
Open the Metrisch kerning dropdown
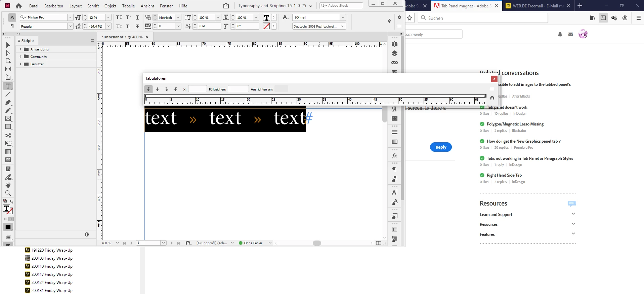pos(178,17)
